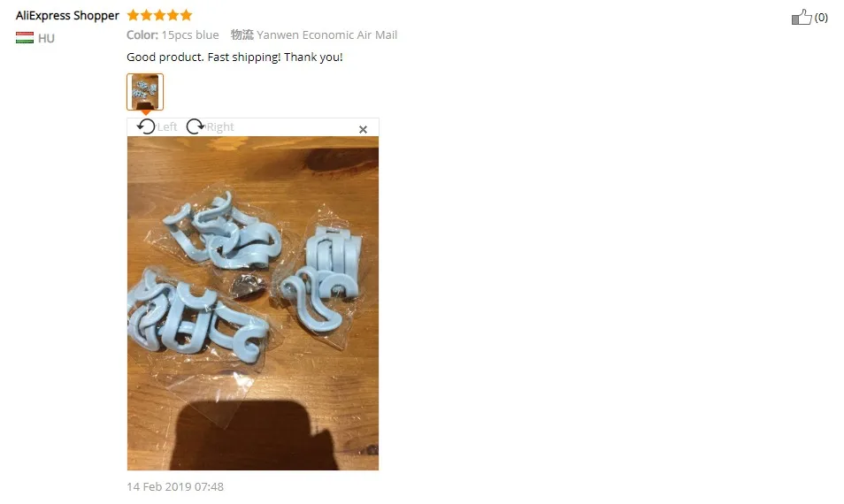Mark review helpful with the thumbs-up icon

(x=802, y=17)
